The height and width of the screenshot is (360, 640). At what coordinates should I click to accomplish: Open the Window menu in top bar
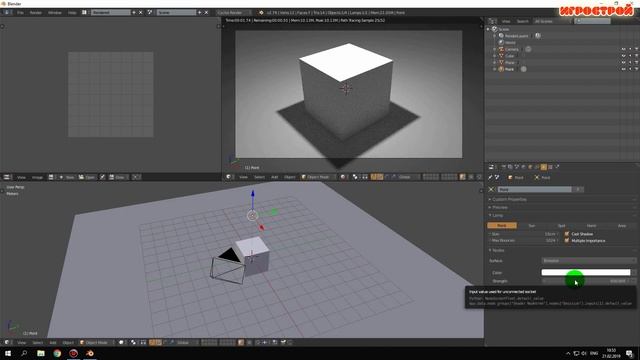pyautogui.click(x=55, y=13)
